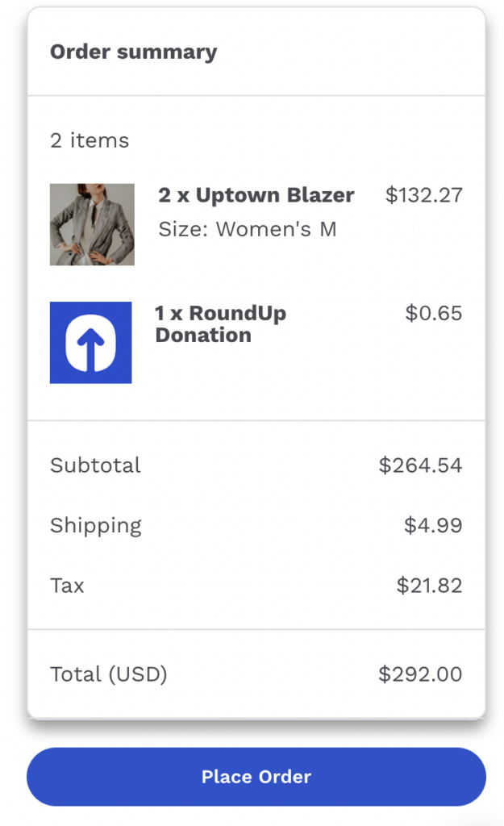Click the Size: Women's M text
The height and width of the screenshot is (826, 504).
click(248, 229)
